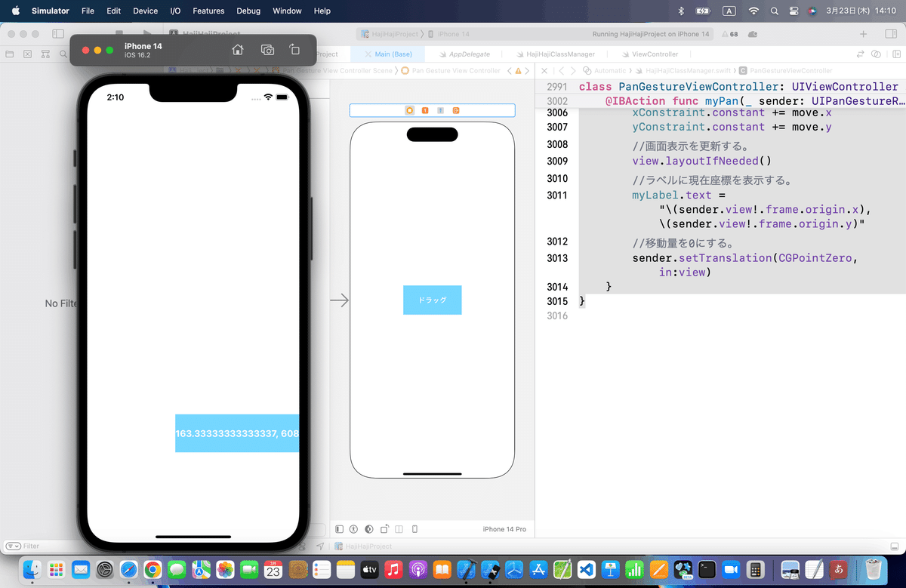Open the Debug menu
The height and width of the screenshot is (588, 906).
click(x=248, y=11)
